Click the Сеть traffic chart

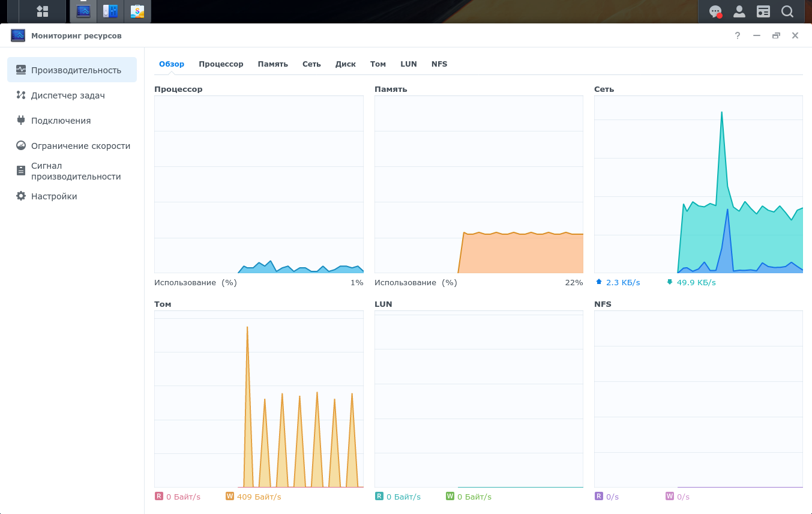(x=699, y=184)
